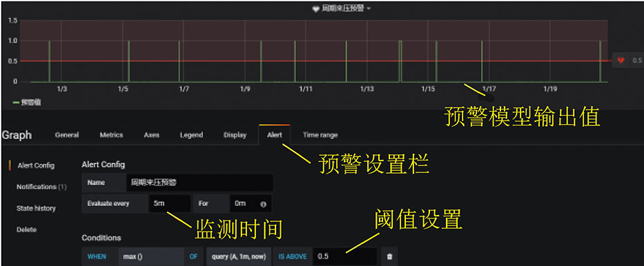644x266 pixels.
Task: Click Delete in the alert sidebar
Action: pyautogui.click(x=27, y=229)
